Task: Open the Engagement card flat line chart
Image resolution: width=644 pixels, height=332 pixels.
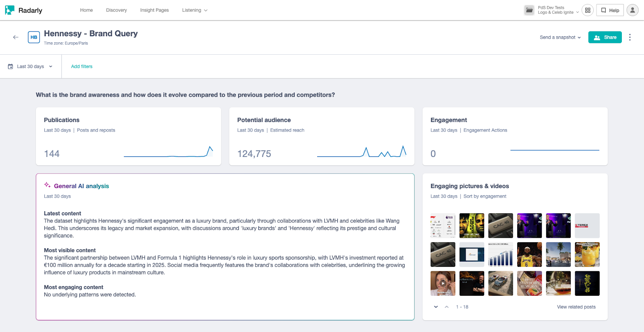Action: coord(555,150)
